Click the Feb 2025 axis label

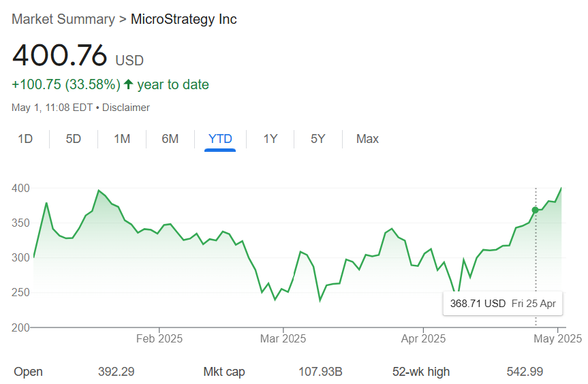pos(159,338)
